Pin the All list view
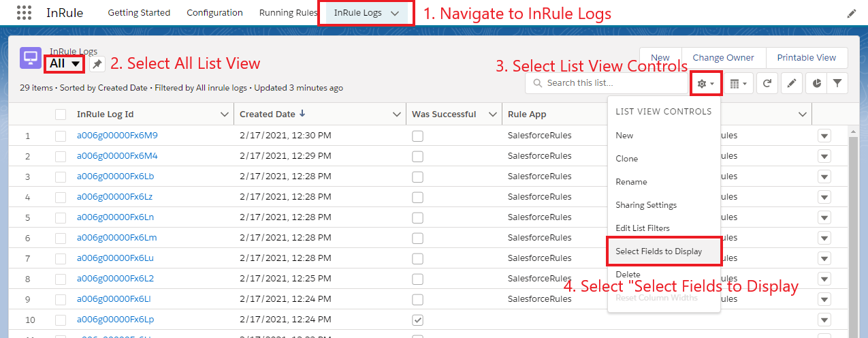Screen dimensions: 868x338 (98, 64)
